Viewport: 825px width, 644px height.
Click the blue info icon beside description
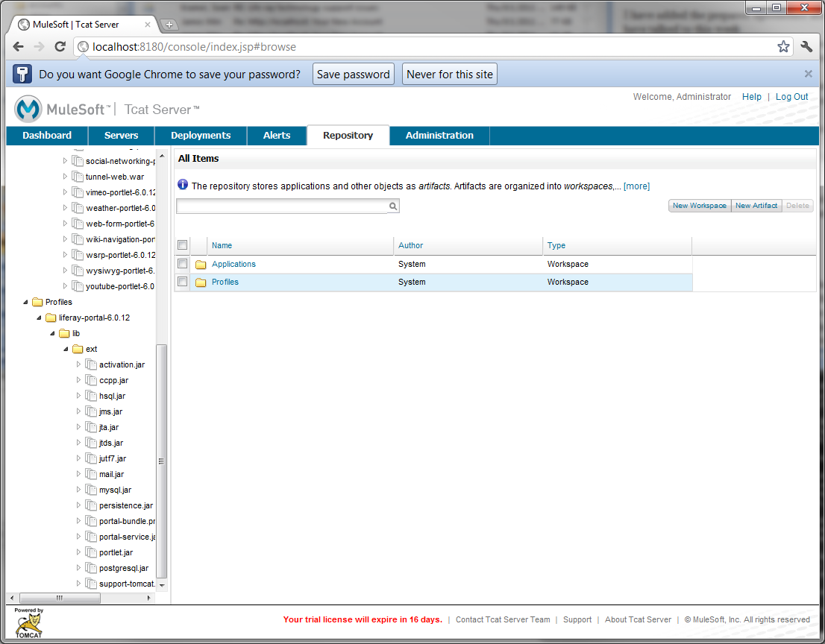(183, 185)
